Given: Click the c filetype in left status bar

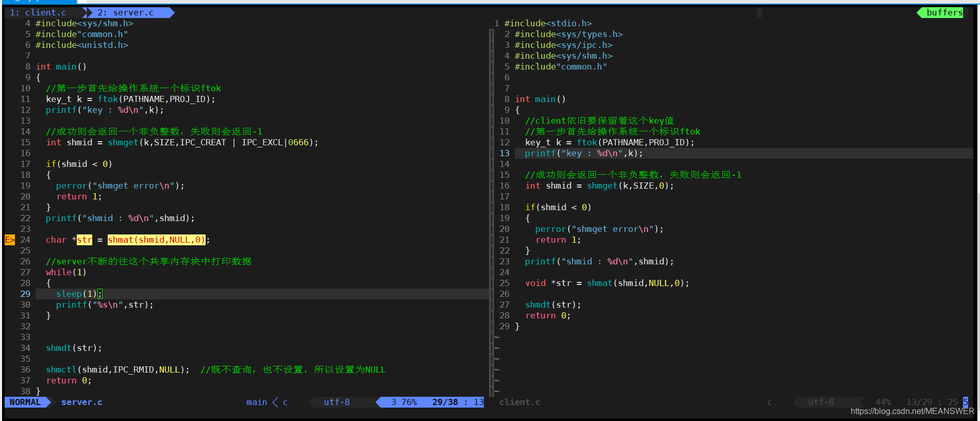Looking at the screenshot, I should 285,402.
